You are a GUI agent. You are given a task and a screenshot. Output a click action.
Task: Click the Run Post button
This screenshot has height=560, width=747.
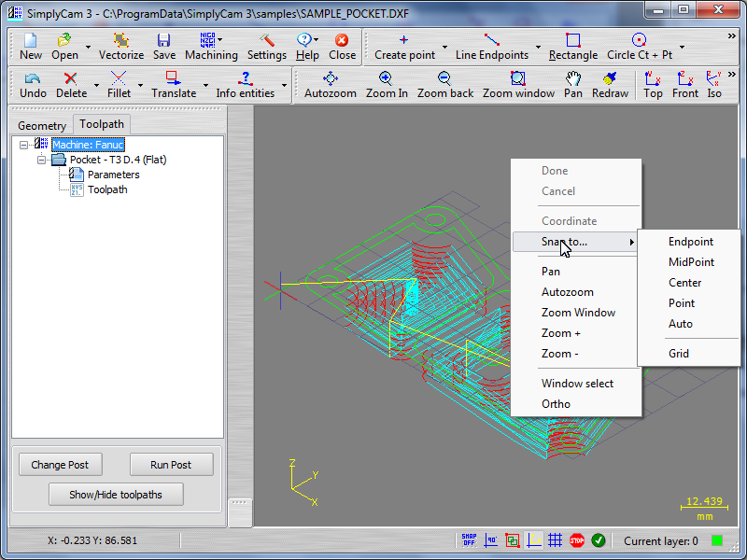coord(172,464)
